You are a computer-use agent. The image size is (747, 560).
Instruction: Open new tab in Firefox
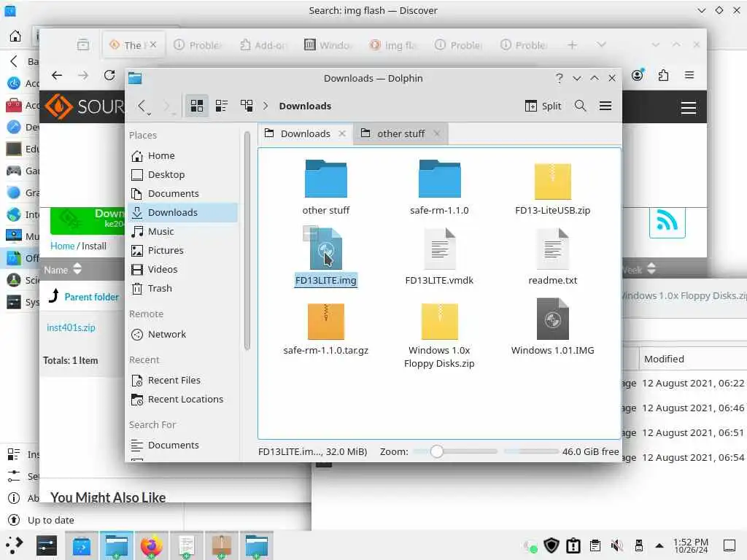tap(572, 44)
